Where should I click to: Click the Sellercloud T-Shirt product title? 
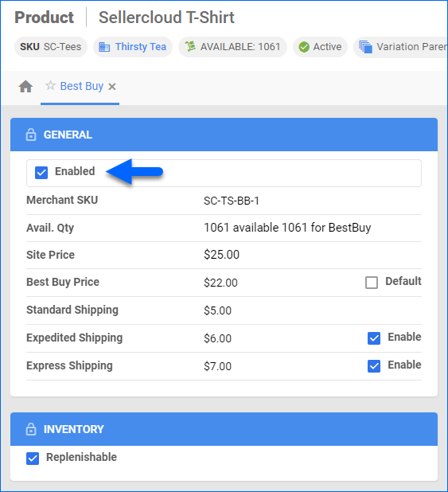pyautogui.click(x=166, y=18)
